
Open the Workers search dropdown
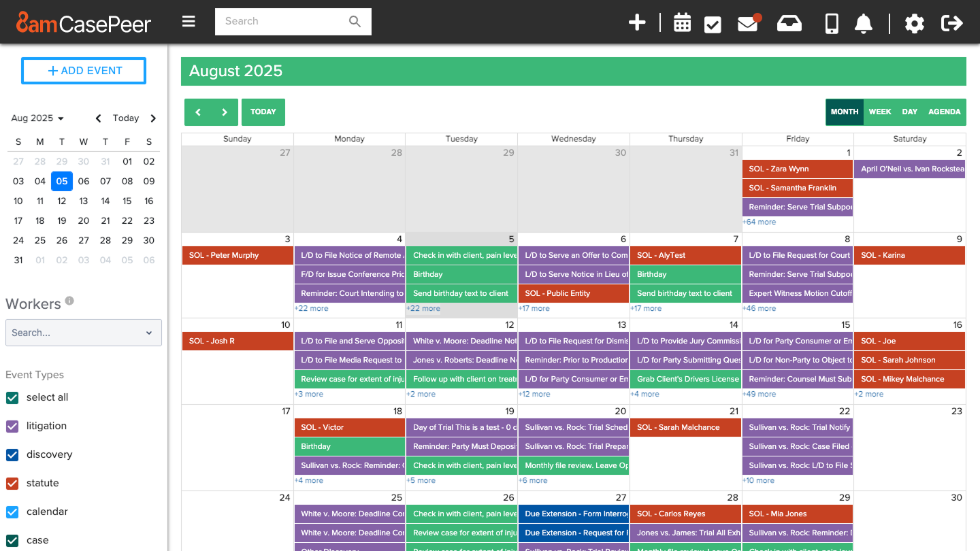point(84,333)
